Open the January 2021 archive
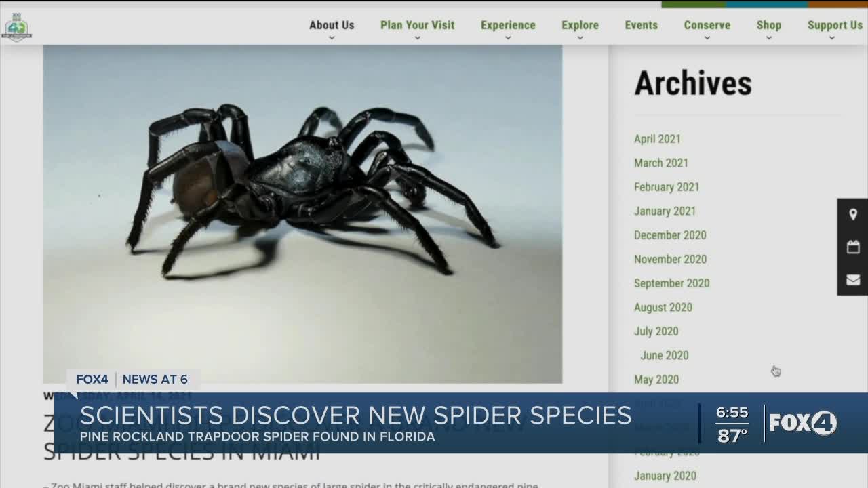 [665, 211]
